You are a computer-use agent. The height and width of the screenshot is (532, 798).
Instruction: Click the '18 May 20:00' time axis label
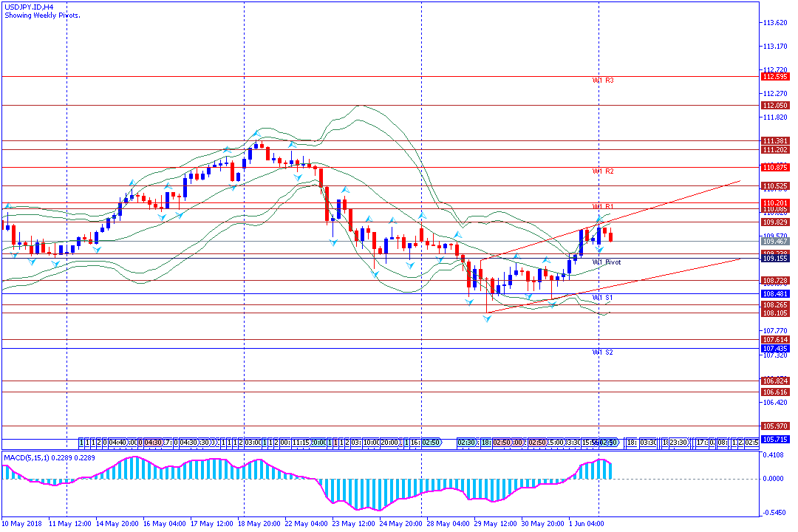click(x=258, y=524)
